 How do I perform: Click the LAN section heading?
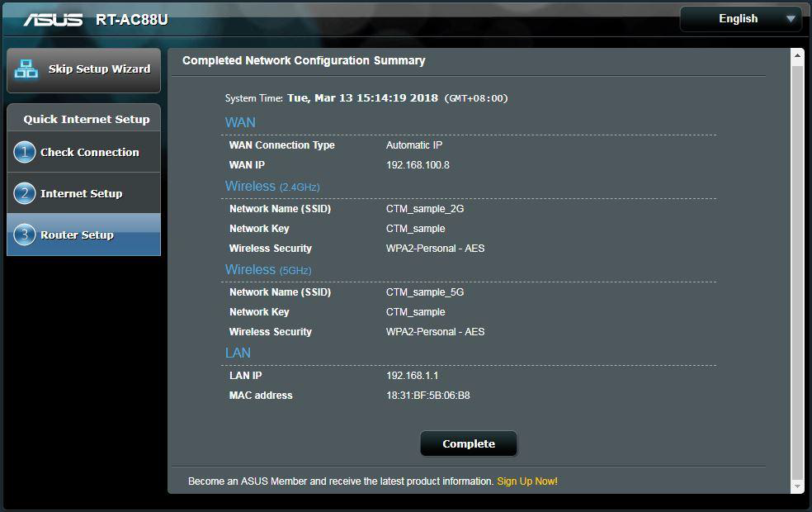238,353
